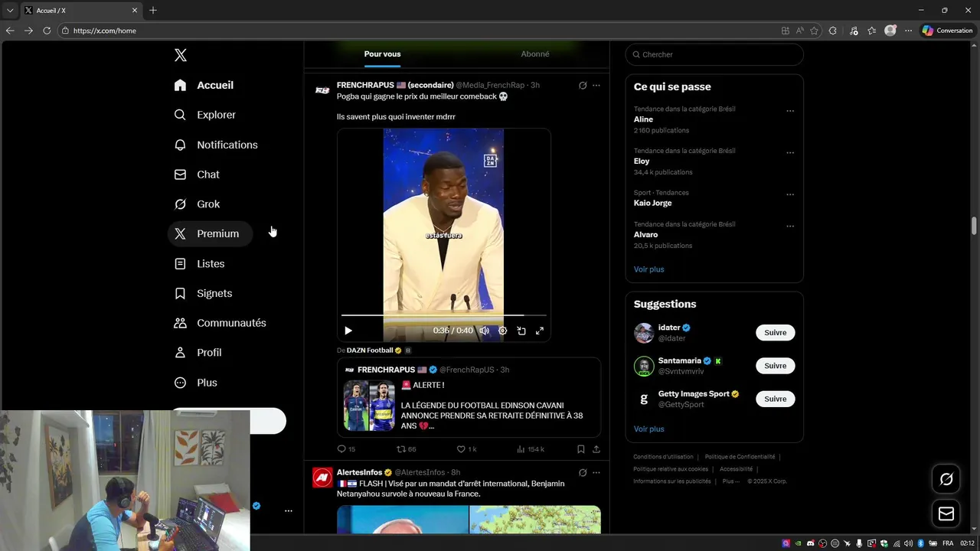Seek on the video progress bar

(444, 315)
